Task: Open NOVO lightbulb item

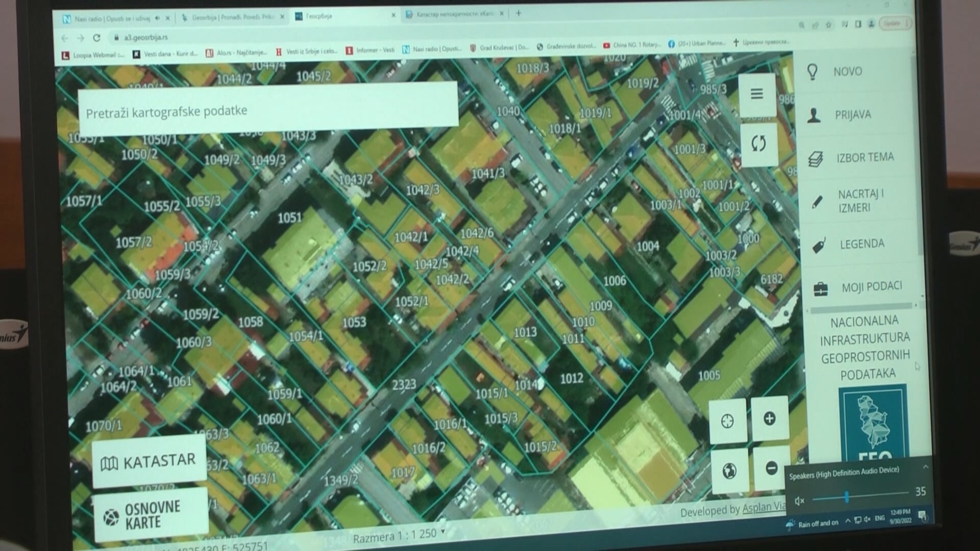Action: tap(847, 71)
